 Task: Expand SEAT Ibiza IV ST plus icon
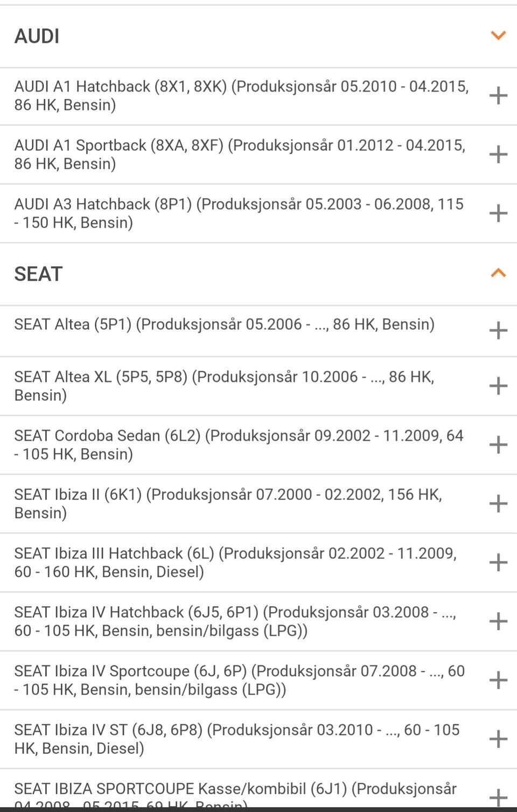click(x=498, y=738)
